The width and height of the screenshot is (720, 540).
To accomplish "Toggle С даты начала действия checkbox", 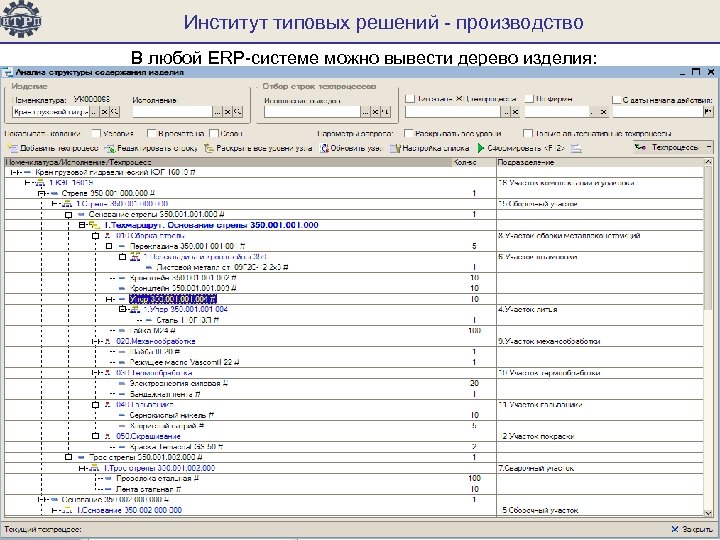I will click(x=617, y=100).
